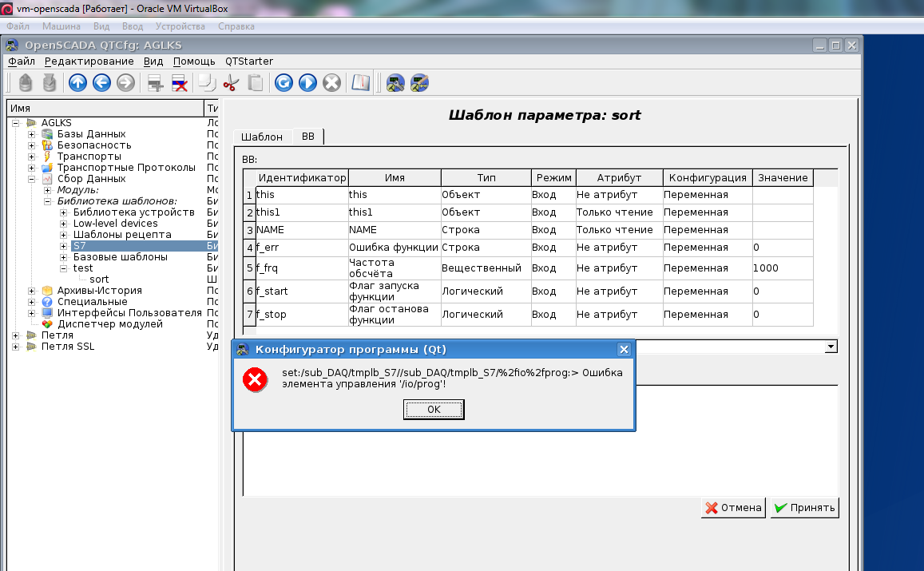Select the sort item in tree

pyautogui.click(x=99, y=280)
